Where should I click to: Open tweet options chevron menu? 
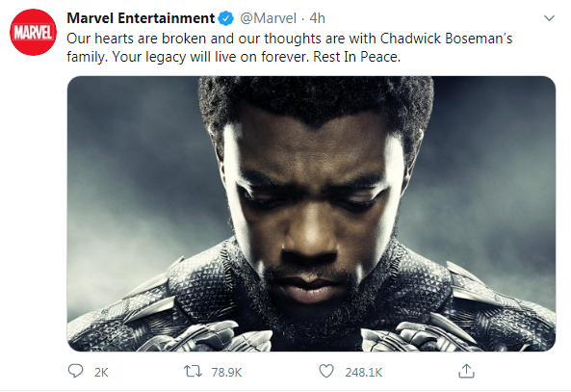[x=549, y=18]
